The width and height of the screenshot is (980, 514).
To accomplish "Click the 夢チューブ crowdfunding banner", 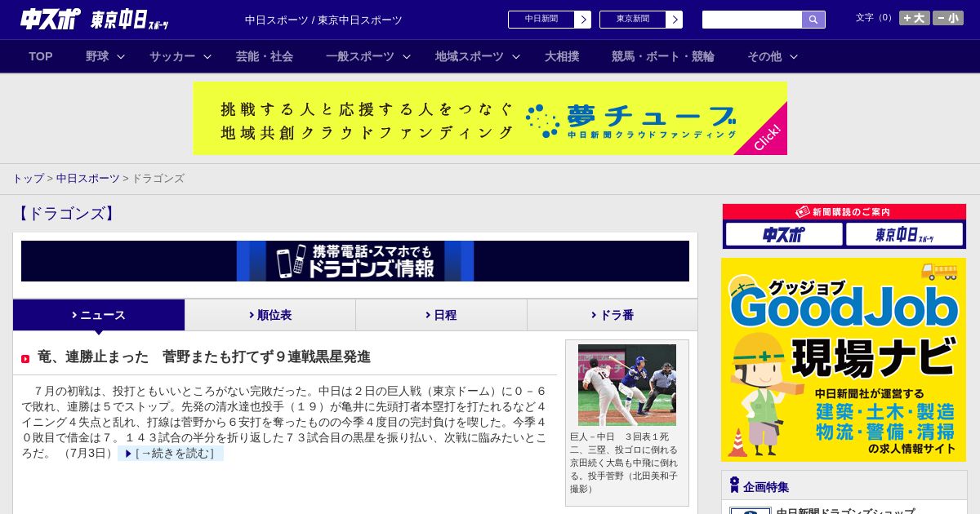I will (490, 118).
